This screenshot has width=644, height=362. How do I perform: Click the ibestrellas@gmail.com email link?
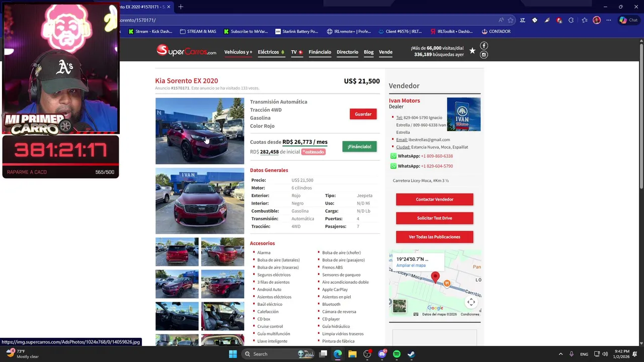pyautogui.click(x=429, y=140)
